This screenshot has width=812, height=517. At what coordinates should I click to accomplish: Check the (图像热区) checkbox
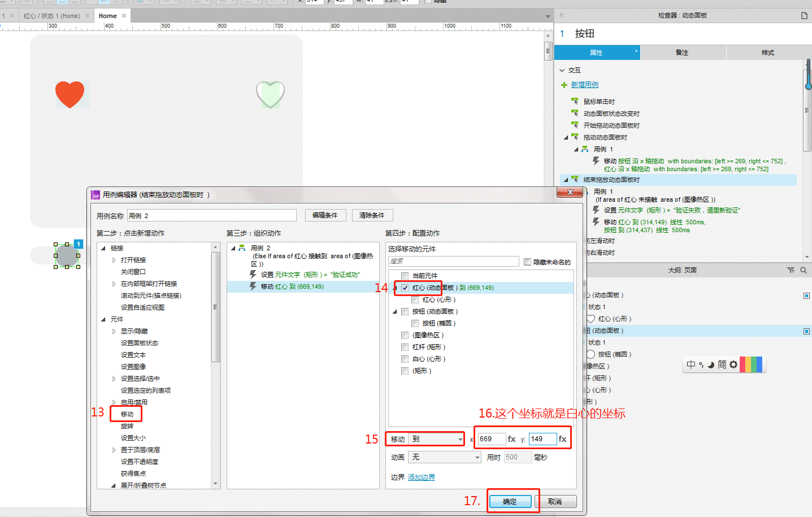coord(405,335)
